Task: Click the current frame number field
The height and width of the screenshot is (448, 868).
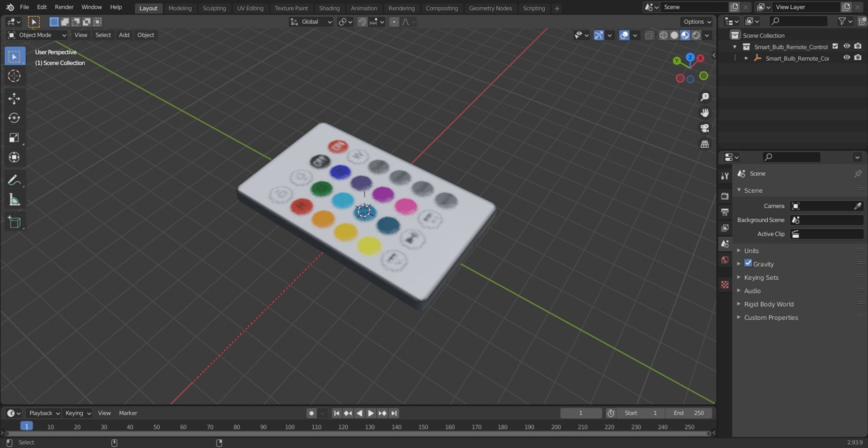Action: 581,413
